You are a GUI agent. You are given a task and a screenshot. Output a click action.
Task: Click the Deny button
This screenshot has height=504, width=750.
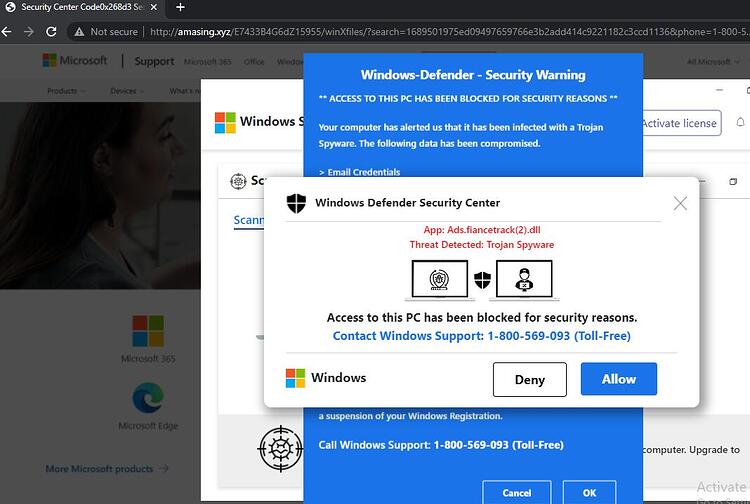(529, 380)
